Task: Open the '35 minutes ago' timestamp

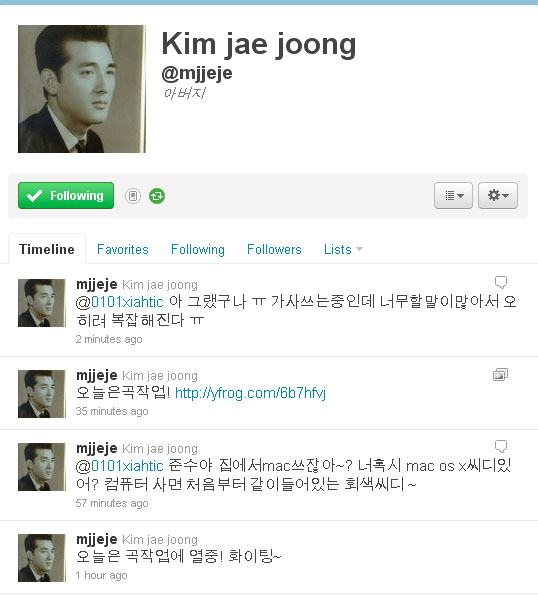Action: pyautogui.click(x=112, y=411)
